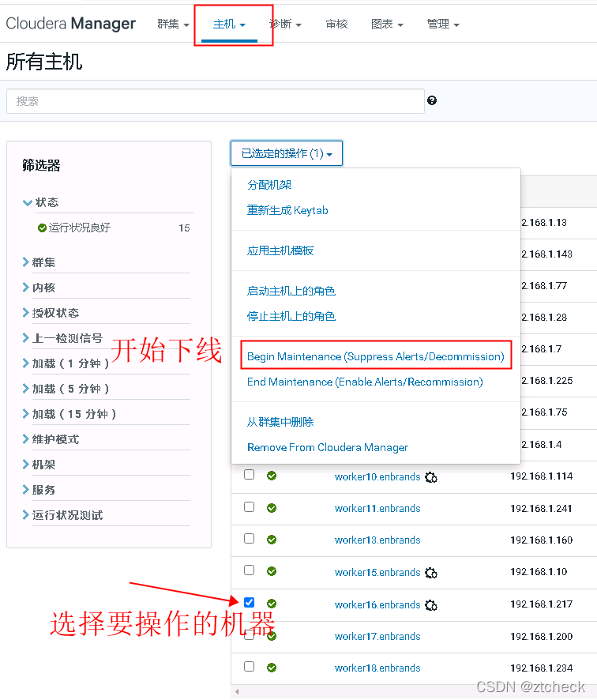Choose 重新生成 Keytab action

(287, 210)
